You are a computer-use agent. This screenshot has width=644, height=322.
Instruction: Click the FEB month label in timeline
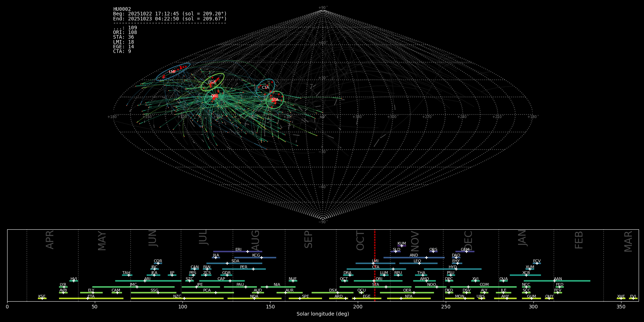pos(579,240)
